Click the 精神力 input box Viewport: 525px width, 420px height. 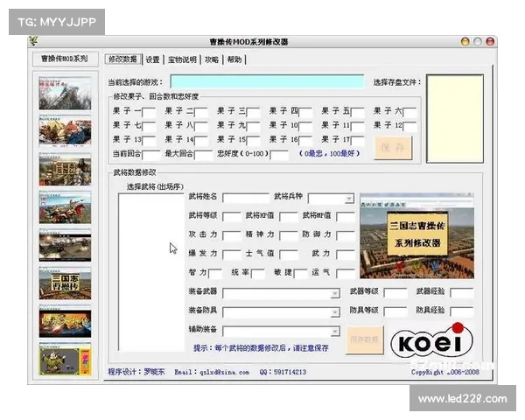click(289, 235)
